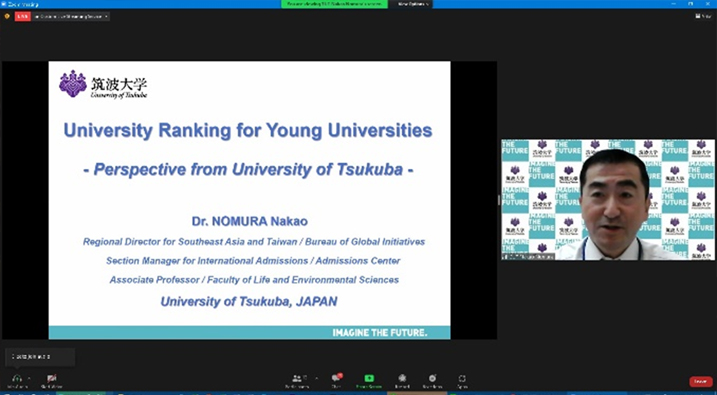This screenshot has height=395, width=717.
Task: Click 'IMAGINE THE FUTURE.' footer text on slide
Action: pos(380,333)
